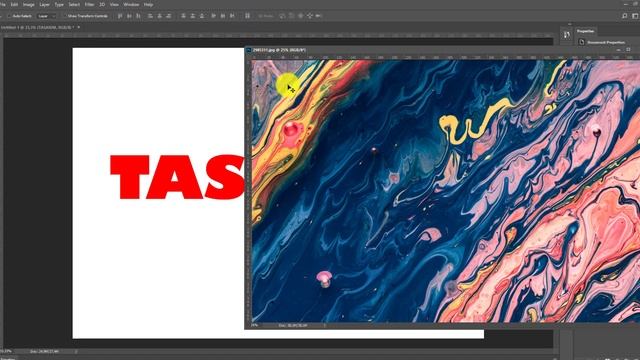640x360 pixels.
Task: Open the Layer/Group auto-select dropdown
Action: (x=46, y=16)
